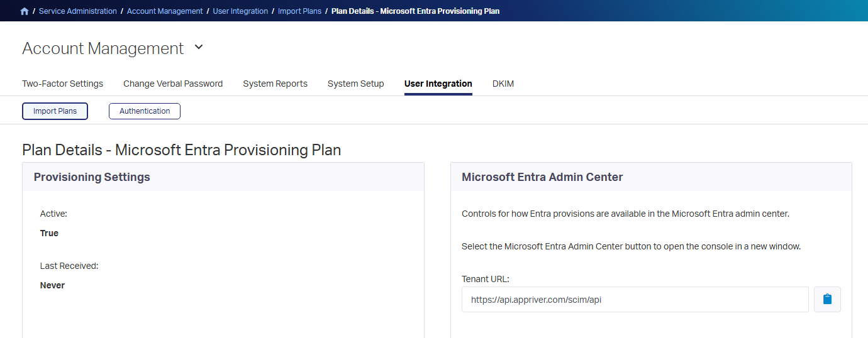Open the Two-Factor Settings tab
This screenshot has height=338, width=868.
[62, 84]
